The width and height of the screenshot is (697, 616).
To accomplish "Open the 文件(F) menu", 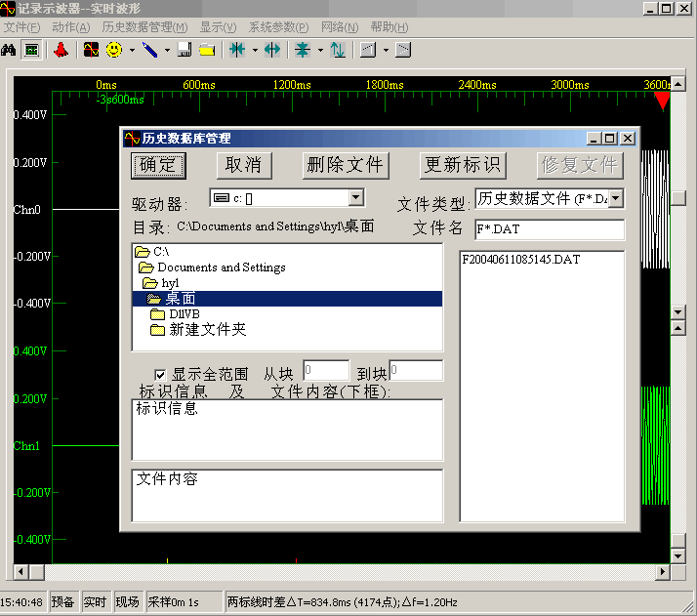I will 22,27.
